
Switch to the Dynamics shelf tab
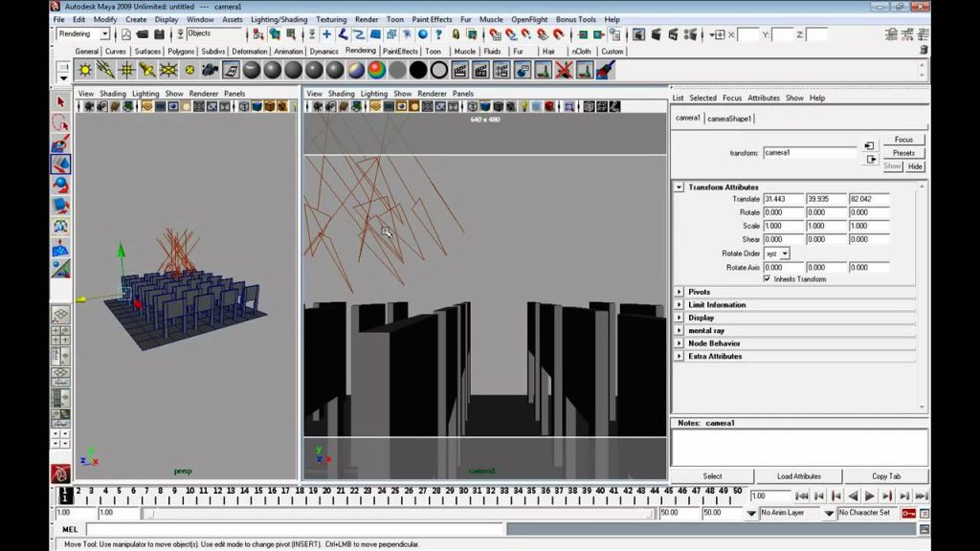[323, 52]
